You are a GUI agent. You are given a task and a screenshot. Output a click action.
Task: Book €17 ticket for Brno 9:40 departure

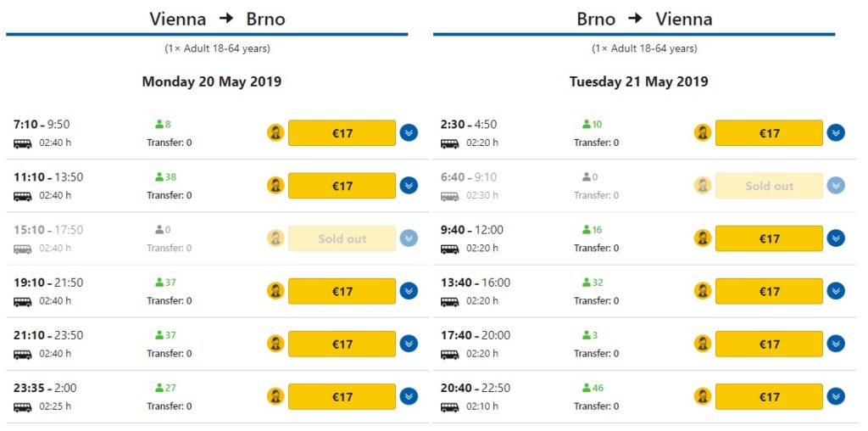(769, 238)
